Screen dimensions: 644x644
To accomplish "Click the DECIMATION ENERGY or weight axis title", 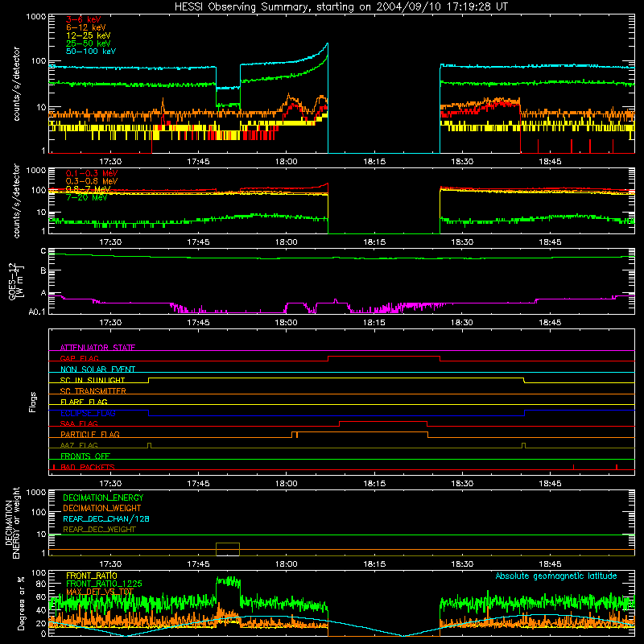I will (12, 522).
